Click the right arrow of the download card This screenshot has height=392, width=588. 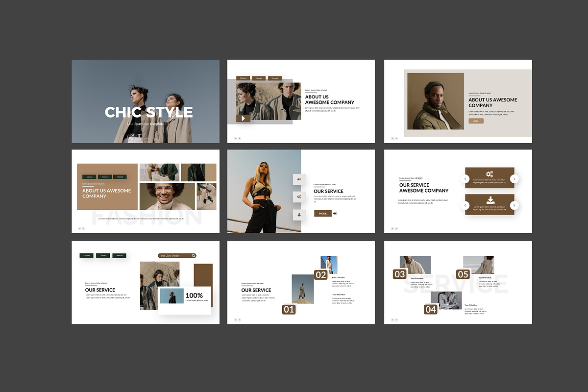[514, 205]
